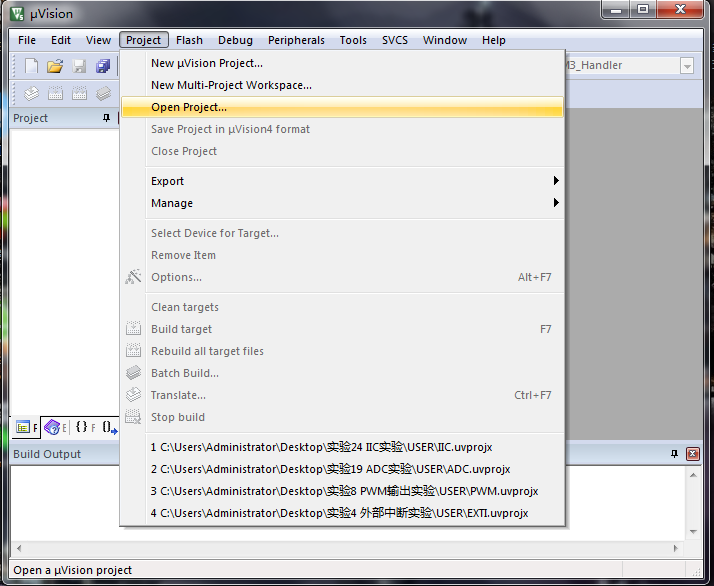The image size is (714, 586).
Task: Open the Flash menu
Action: 189,40
